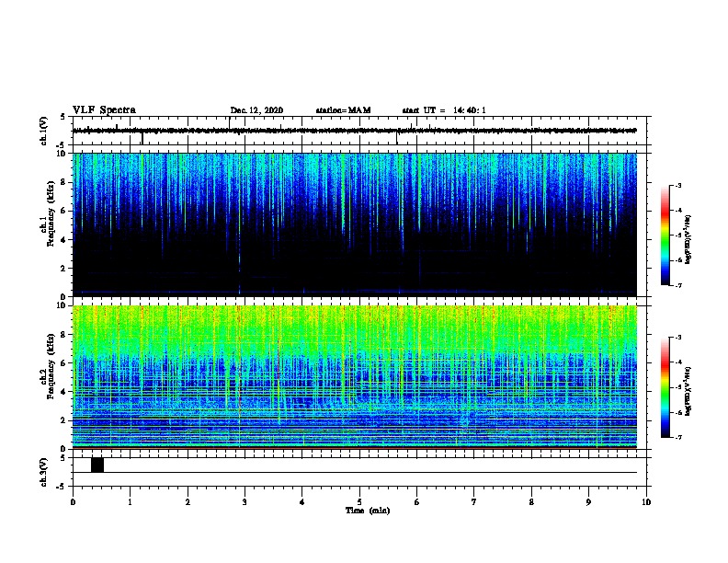728x563 pixels.
Task: Click time axis tick label '1'
Action: point(131,502)
